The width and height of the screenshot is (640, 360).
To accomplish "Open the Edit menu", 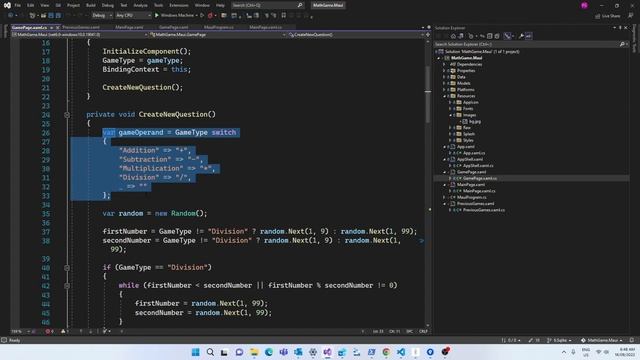I will click(x=31, y=5).
